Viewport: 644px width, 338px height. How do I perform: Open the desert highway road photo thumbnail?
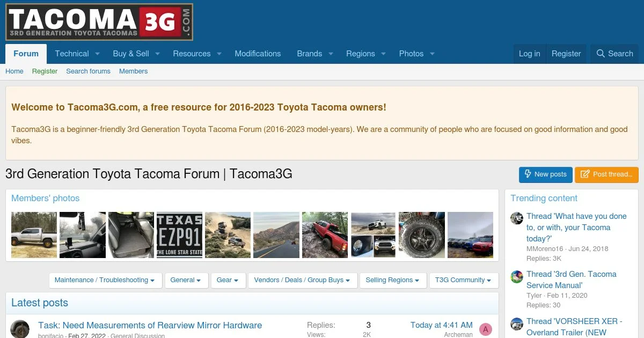click(276, 235)
